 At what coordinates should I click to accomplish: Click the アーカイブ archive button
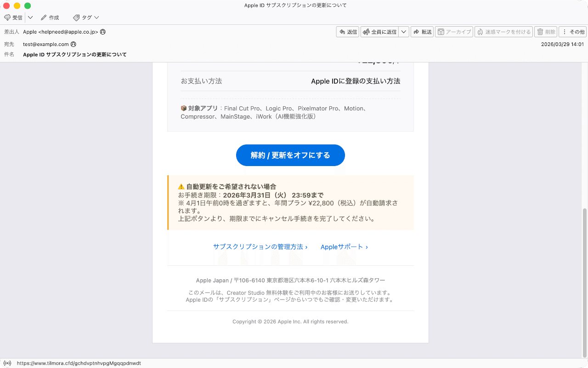coord(454,32)
